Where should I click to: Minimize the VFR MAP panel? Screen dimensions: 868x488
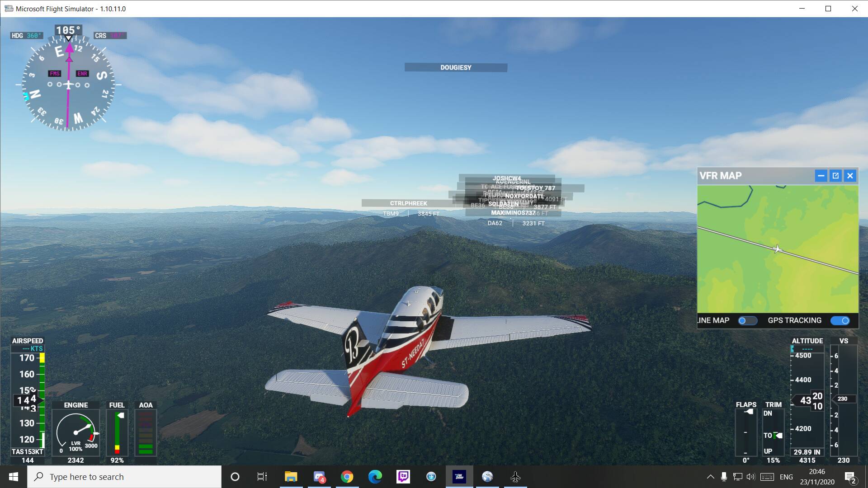click(821, 176)
